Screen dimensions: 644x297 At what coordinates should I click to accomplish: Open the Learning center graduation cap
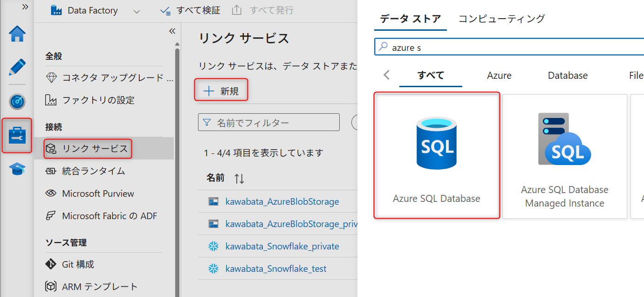pos(17,169)
